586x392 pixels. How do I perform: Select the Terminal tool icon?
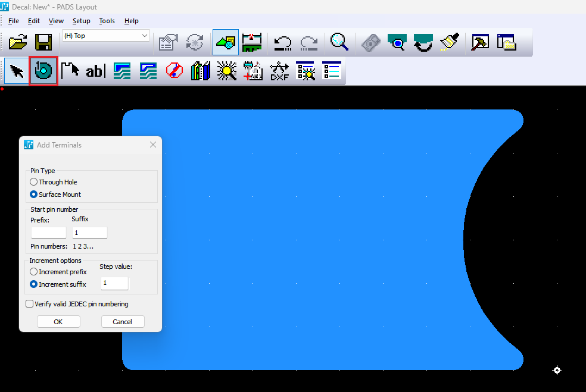coord(43,71)
